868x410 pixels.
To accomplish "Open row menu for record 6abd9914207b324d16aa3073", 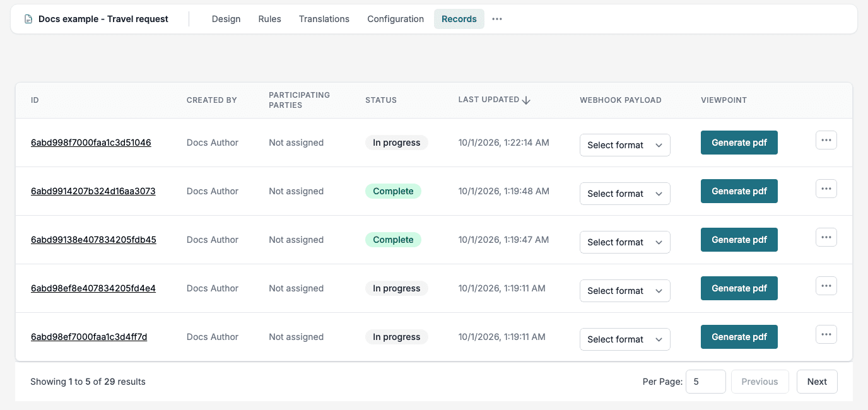I will coord(826,189).
